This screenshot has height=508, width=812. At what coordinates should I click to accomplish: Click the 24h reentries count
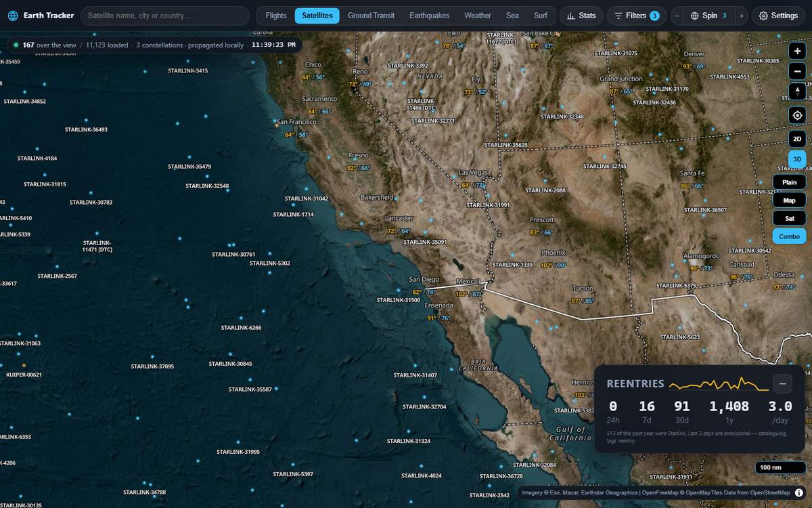click(613, 406)
